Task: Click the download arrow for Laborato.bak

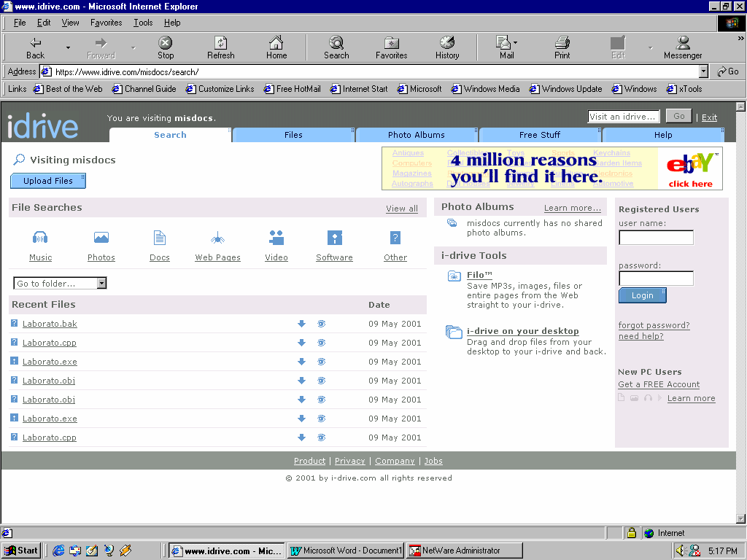Action: tap(301, 324)
